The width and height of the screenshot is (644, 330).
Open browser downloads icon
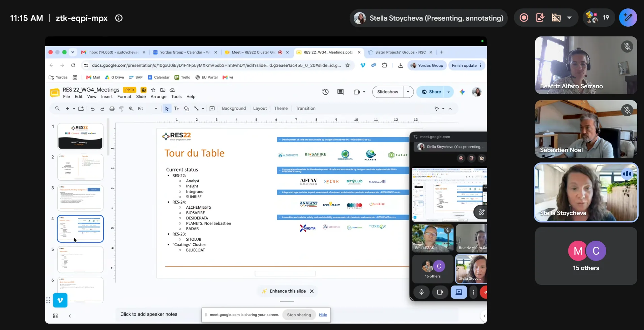[401, 65]
